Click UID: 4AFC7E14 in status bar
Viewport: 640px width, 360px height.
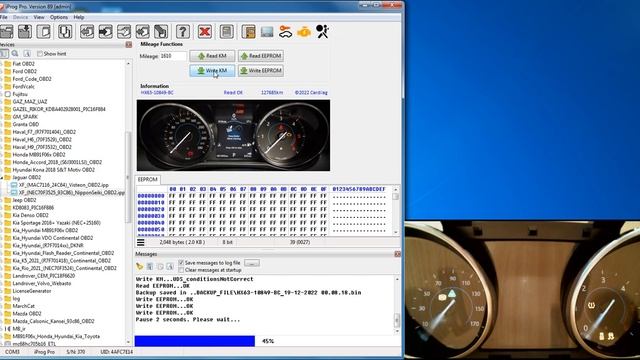tap(116, 351)
